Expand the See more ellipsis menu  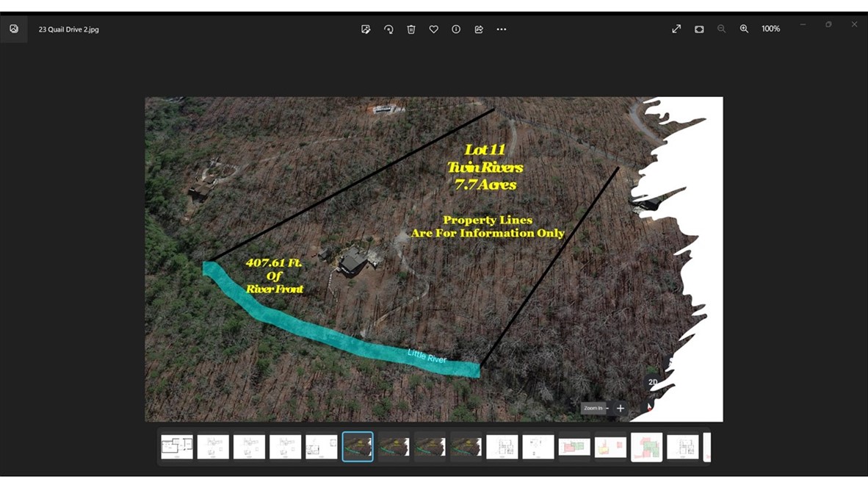click(x=502, y=29)
